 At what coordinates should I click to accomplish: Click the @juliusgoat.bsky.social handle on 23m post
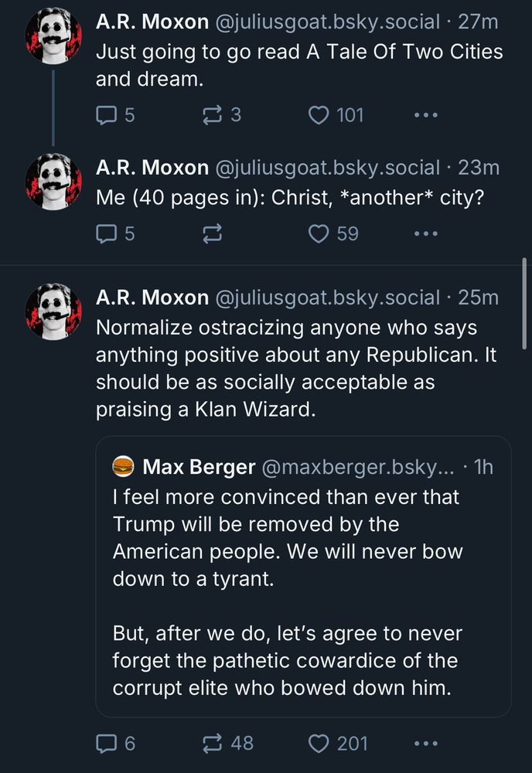pos(326,168)
